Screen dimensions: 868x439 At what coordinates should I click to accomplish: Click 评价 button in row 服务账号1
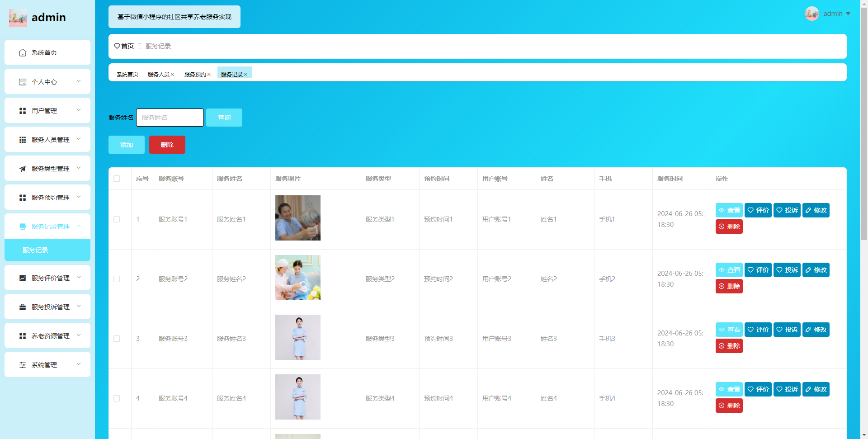pyautogui.click(x=758, y=210)
